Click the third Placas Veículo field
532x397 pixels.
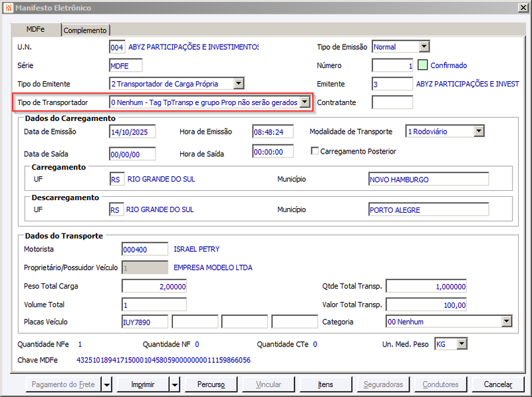point(245,322)
